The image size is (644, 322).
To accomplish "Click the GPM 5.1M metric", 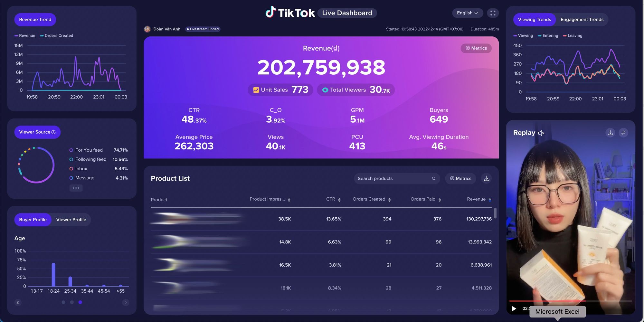I will coord(357,116).
